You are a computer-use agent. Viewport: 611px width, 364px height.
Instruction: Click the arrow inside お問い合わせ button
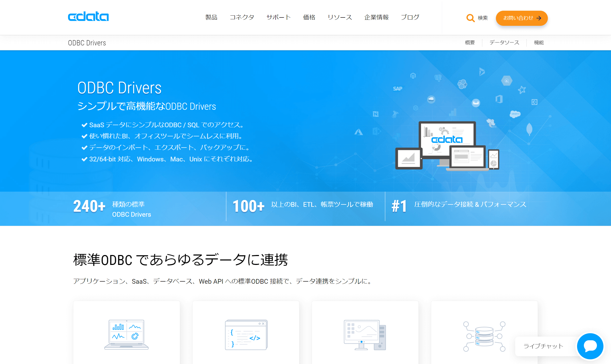pos(539,18)
